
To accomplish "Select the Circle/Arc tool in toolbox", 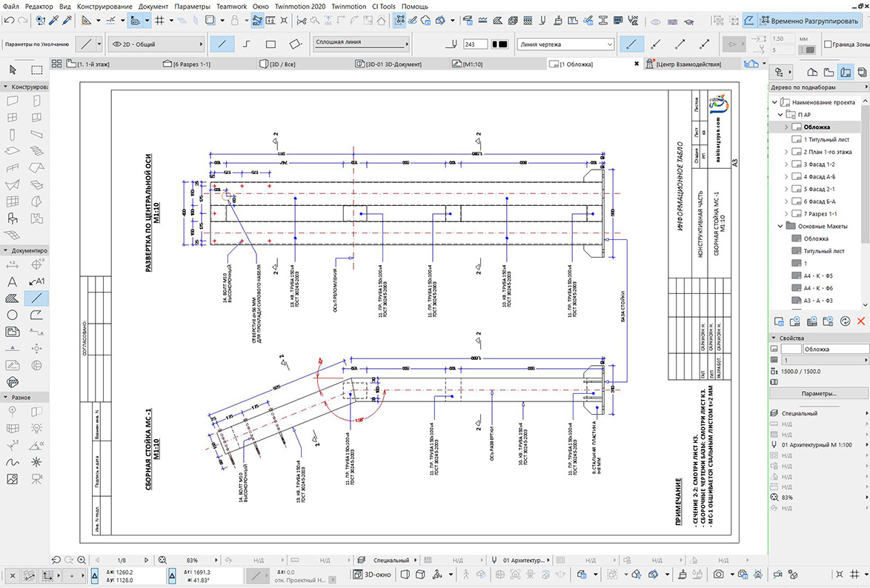I will click(x=12, y=315).
